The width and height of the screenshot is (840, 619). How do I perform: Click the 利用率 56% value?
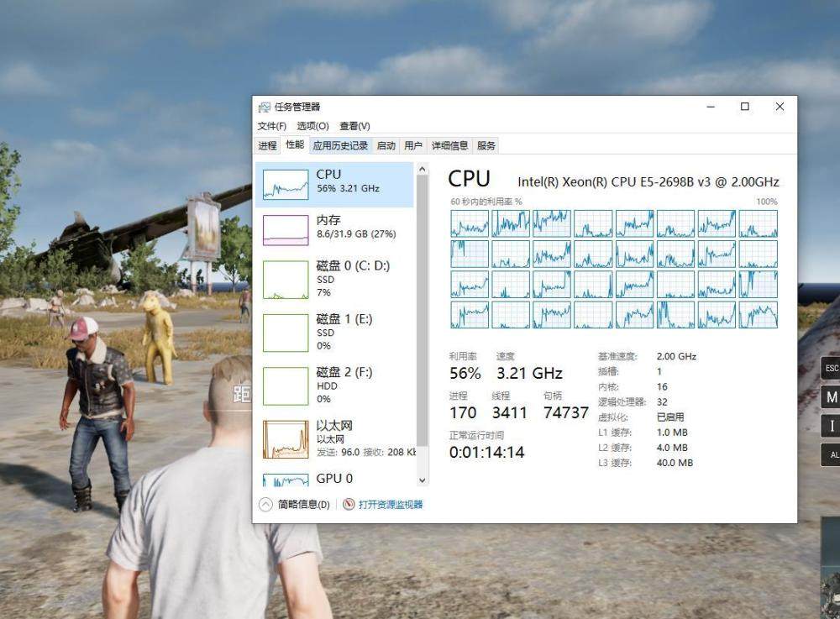point(465,373)
